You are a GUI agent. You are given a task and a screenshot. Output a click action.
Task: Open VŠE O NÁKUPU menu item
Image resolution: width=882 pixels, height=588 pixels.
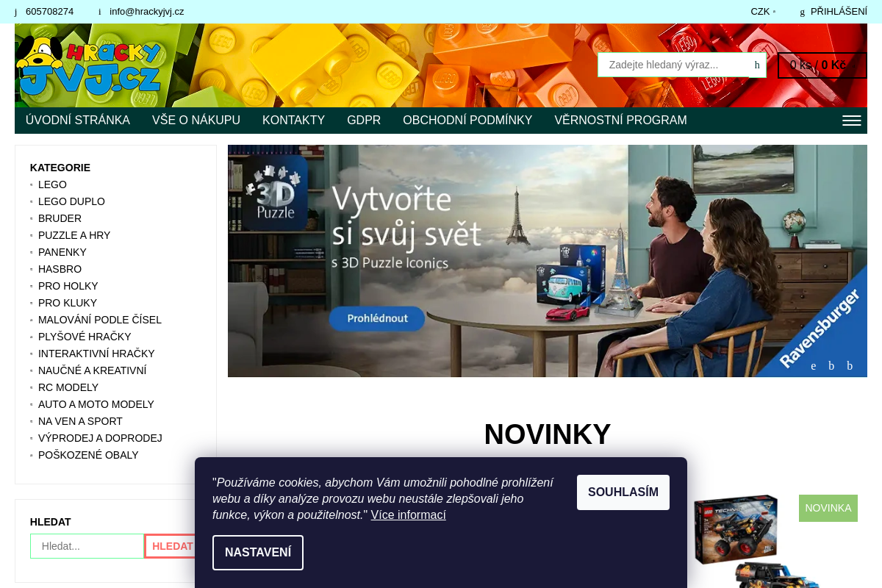pos(196,121)
